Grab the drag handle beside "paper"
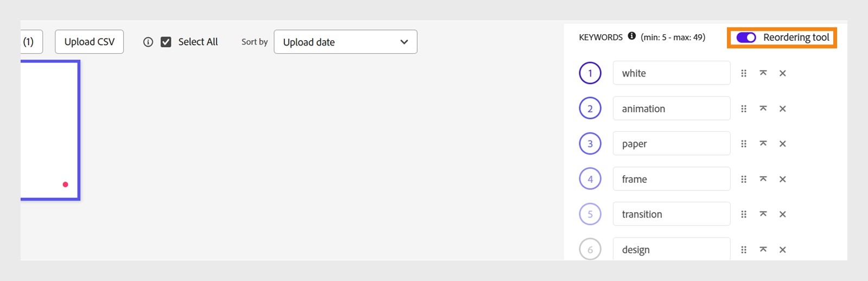868x281 pixels. tap(744, 144)
